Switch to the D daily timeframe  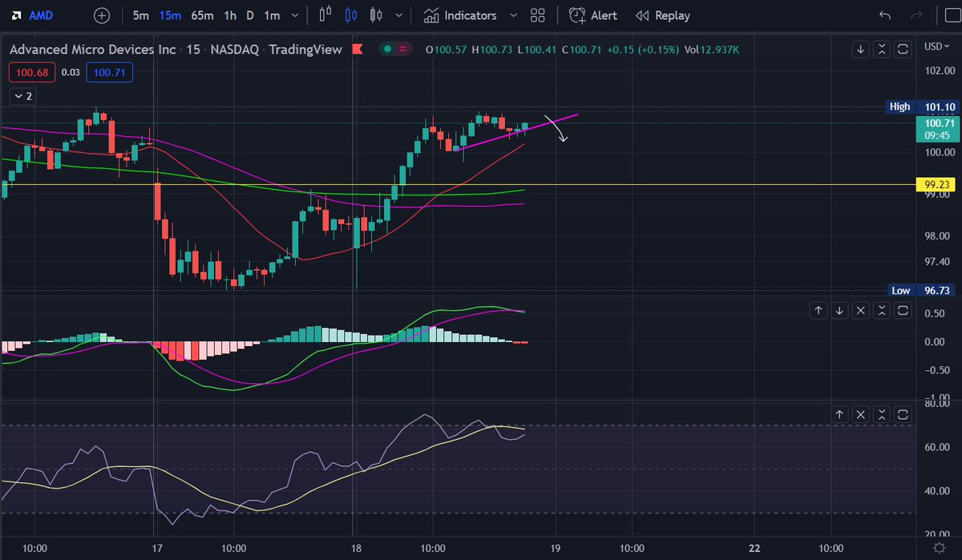(x=250, y=15)
